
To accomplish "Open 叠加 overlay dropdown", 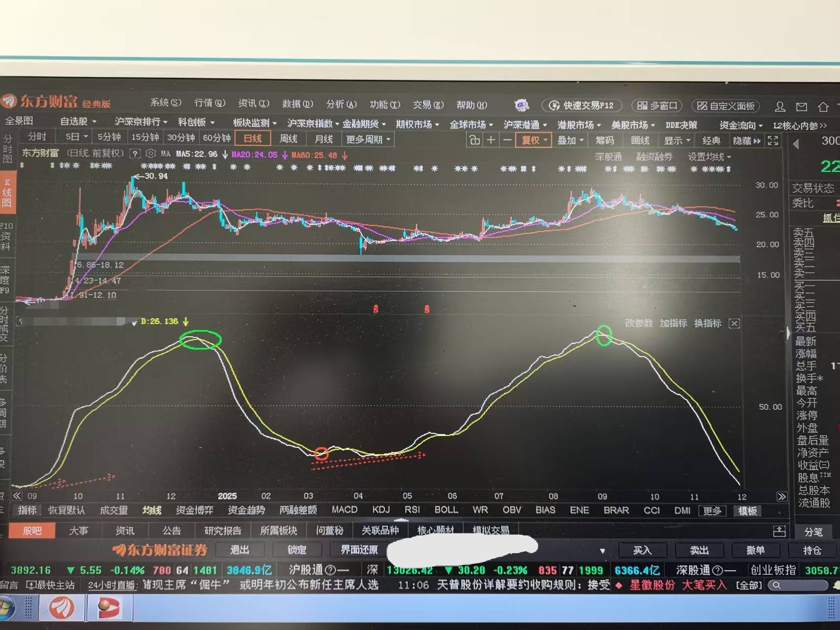I will point(570,140).
